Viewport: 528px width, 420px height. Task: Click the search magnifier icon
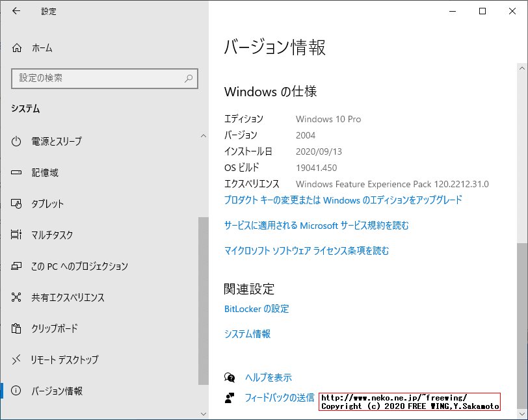tap(189, 79)
